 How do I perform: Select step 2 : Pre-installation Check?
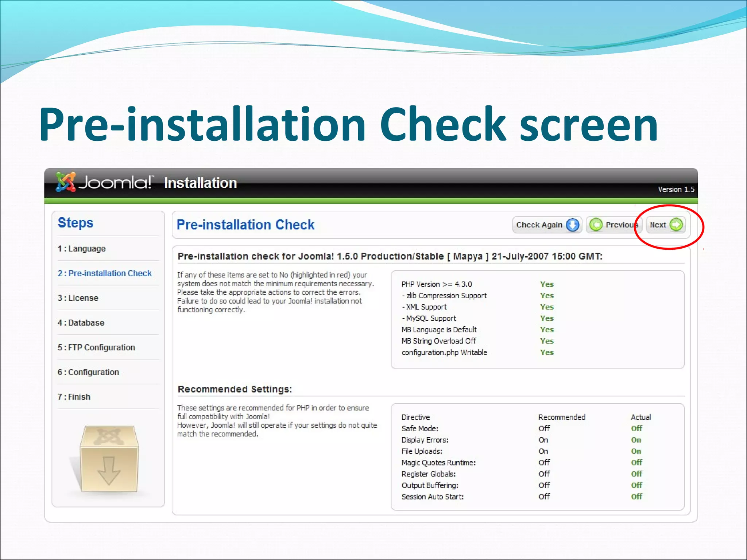pyautogui.click(x=105, y=273)
